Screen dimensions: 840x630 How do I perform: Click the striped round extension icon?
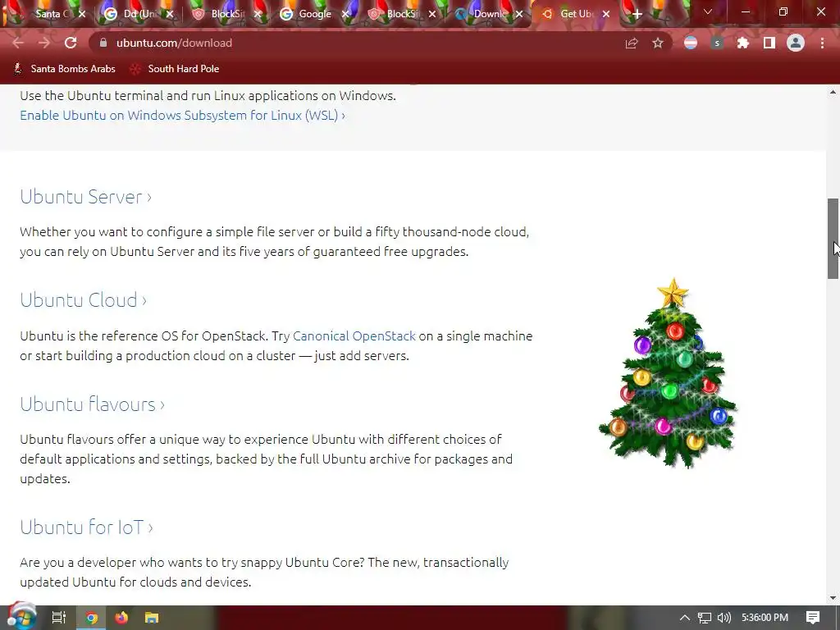point(691,43)
